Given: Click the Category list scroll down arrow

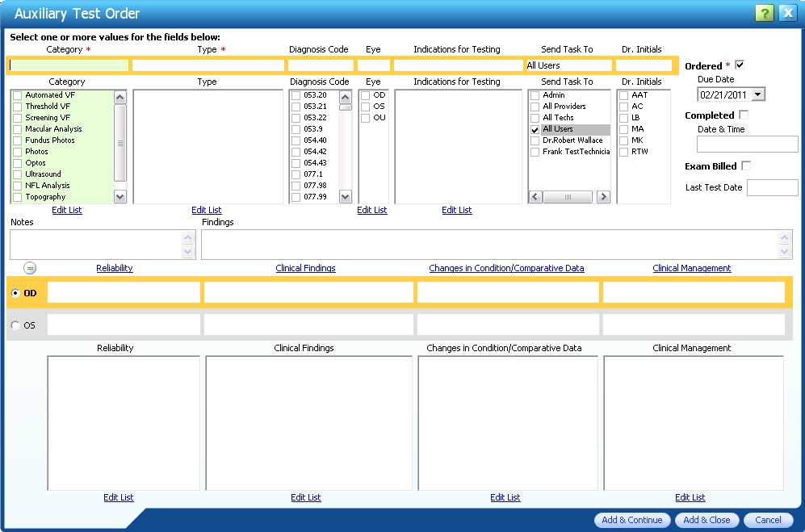Looking at the screenshot, I should [x=120, y=197].
